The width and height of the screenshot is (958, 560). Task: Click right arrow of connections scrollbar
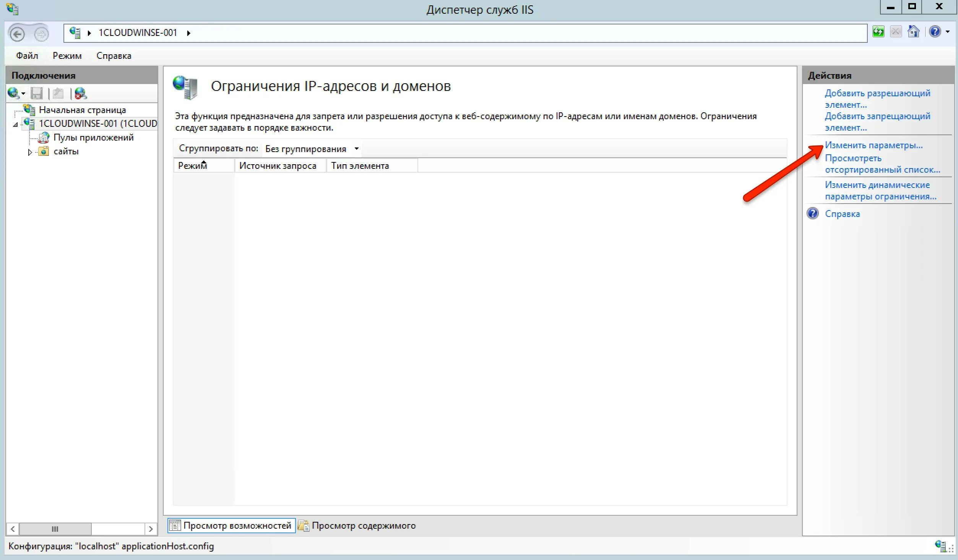click(151, 529)
